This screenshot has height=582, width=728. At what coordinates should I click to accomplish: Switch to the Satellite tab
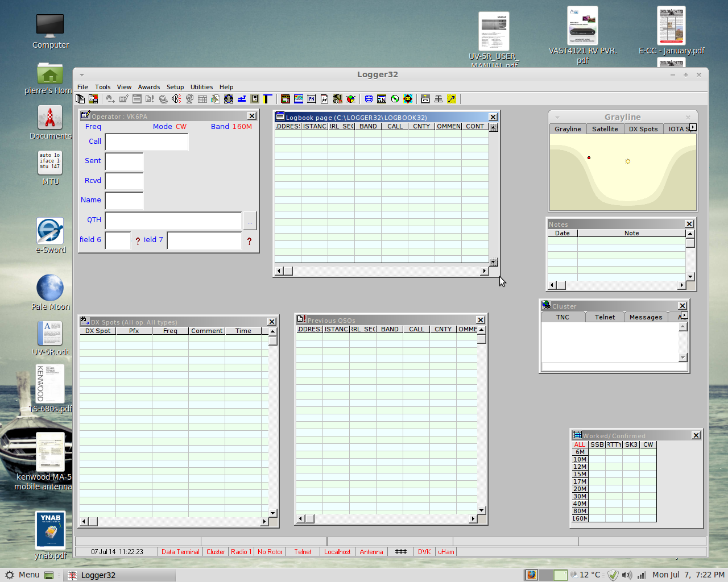[605, 129]
